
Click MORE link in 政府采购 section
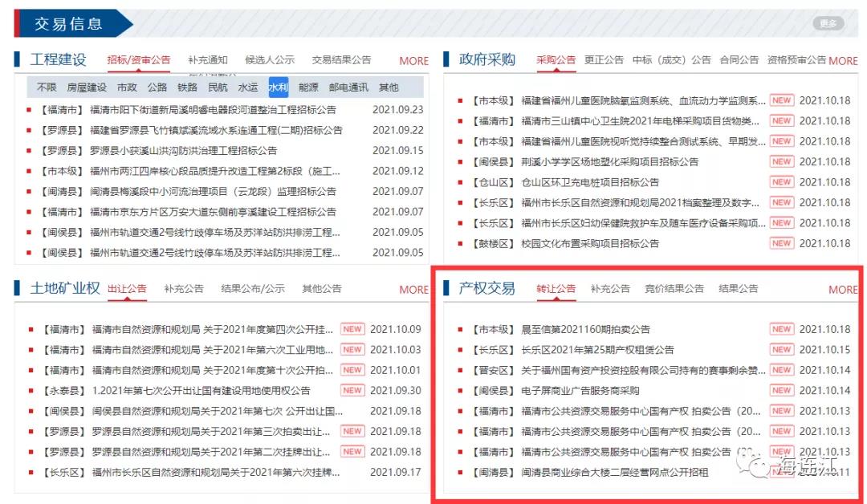843,61
